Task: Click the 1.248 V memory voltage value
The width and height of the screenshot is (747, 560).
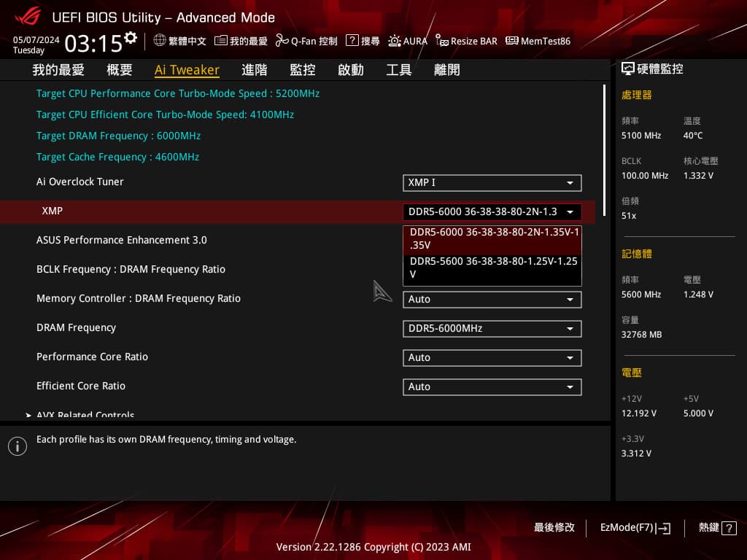Action: (x=698, y=295)
